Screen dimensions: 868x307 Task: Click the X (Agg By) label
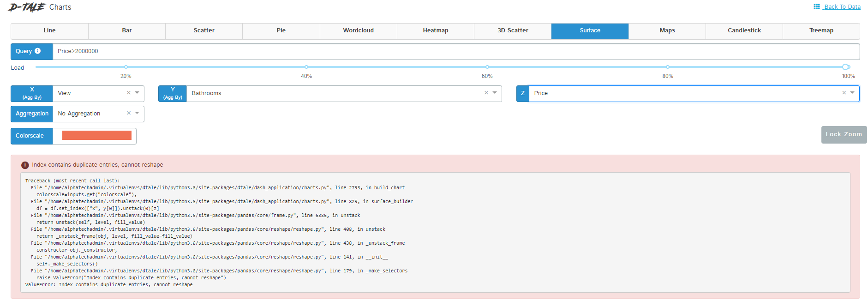pos(32,93)
